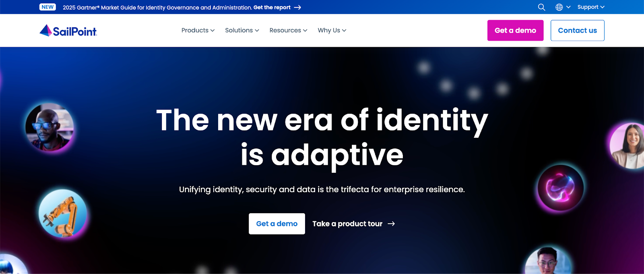Screen dimensions: 644x274
Task: Click the Gartner Market Guide banner text
Action: 157,7
